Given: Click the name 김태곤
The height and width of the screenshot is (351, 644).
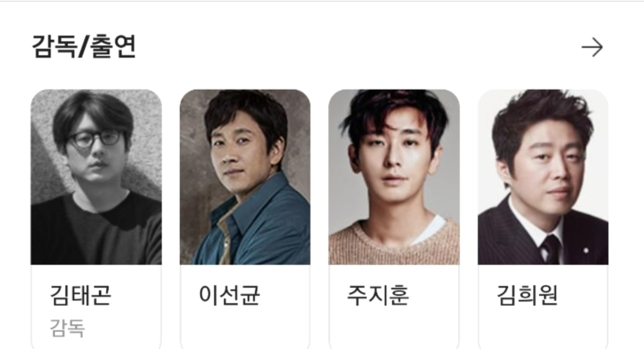Looking at the screenshot, I should [81, 295].
